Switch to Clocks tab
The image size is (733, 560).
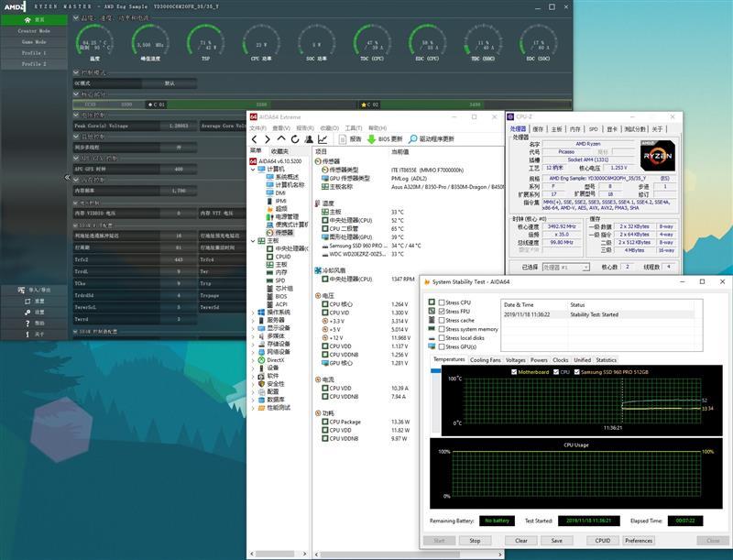(560, 360)
